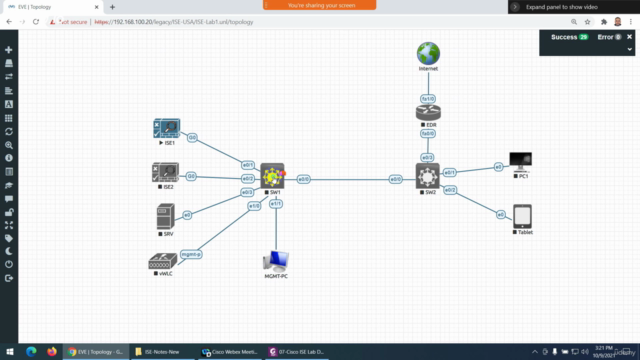Open Cisco Webex Meetings taskbar item
This screenshot has height=360, width=640.
[229, 351]
